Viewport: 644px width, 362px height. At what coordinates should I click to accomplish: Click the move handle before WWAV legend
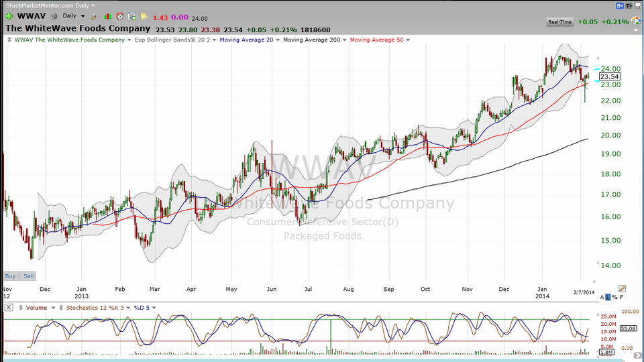(9, 40)
